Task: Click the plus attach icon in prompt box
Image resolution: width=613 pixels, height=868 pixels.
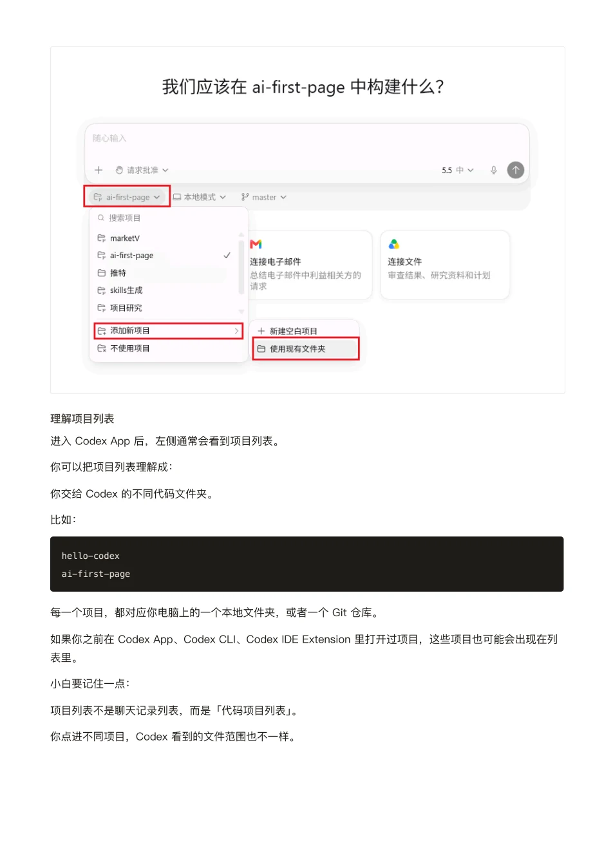Action: 99,170
